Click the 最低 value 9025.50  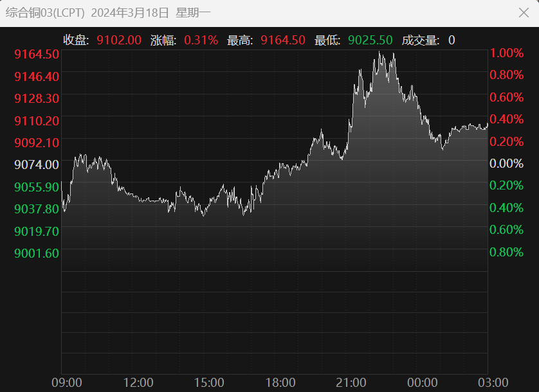[x=370, y=40]
